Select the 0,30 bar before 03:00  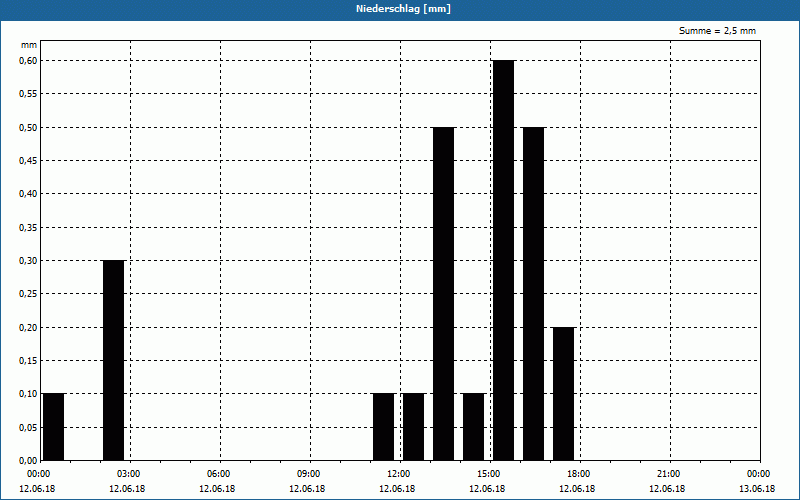114,360
